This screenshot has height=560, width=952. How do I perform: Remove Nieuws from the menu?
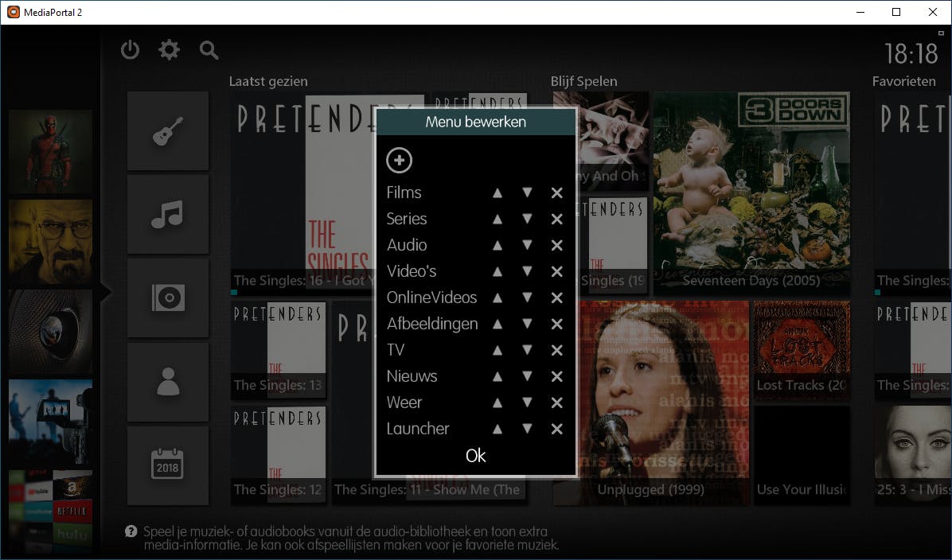click(x=556, y=376)
